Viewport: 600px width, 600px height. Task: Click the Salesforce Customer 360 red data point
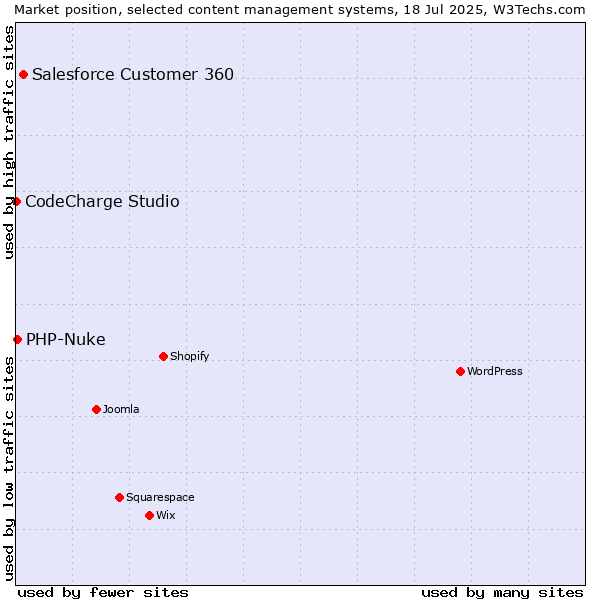click(23, 75)
